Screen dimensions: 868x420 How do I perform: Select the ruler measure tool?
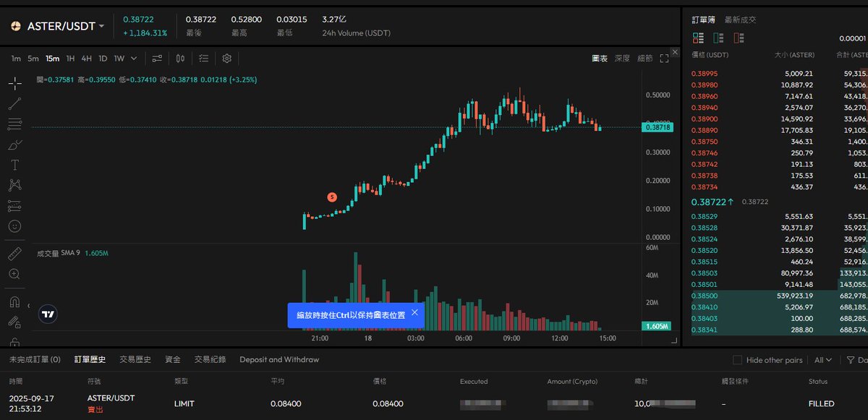pos(14,254)
